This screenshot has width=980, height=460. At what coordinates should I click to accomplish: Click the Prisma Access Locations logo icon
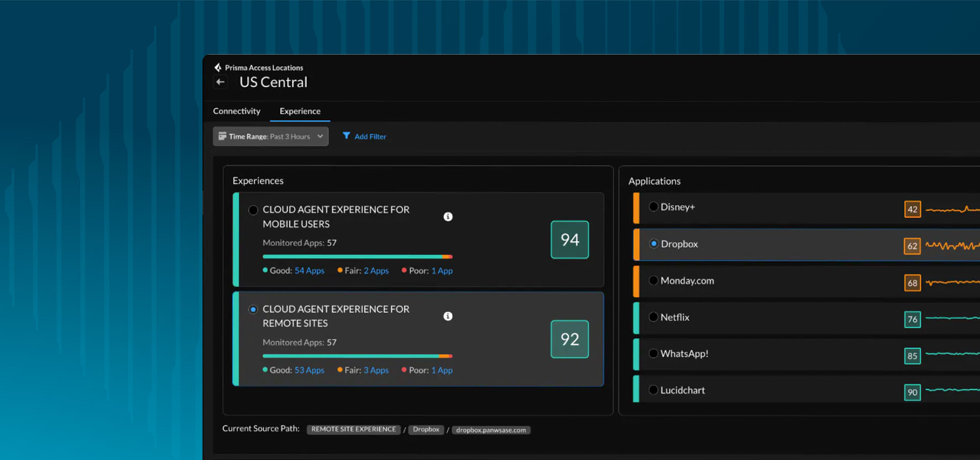coord(218,67)
